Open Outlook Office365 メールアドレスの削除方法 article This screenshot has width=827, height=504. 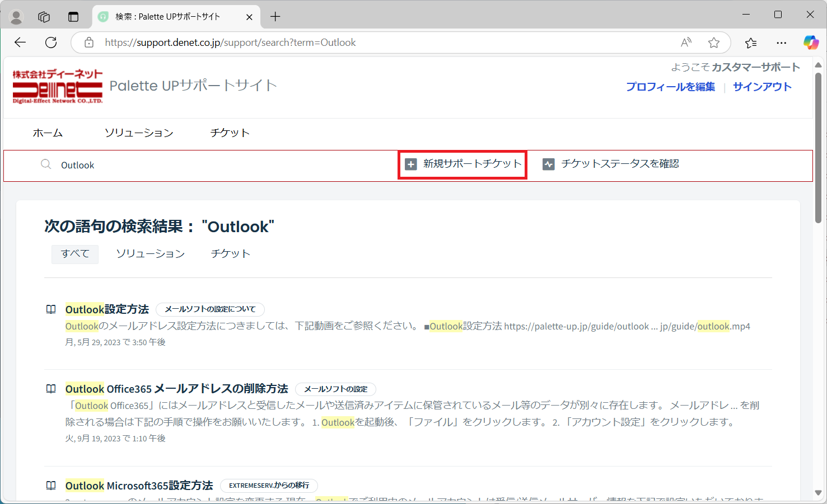coord(176,389)
